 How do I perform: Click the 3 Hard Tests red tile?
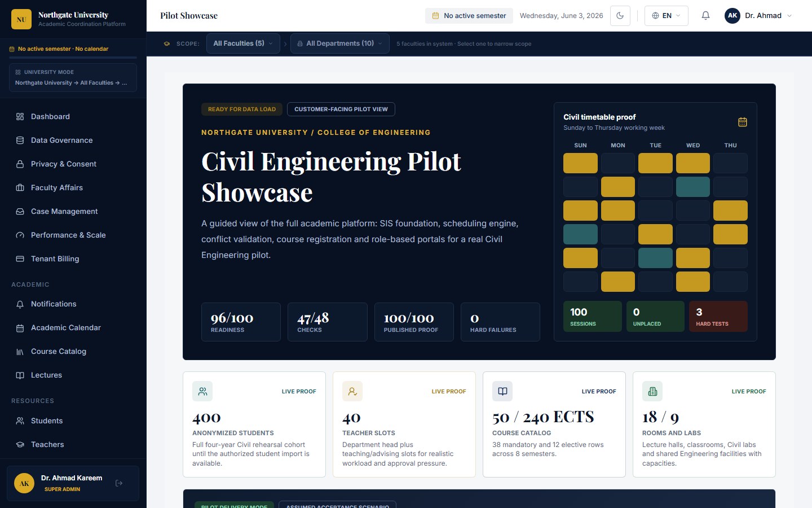coord(718,316)
